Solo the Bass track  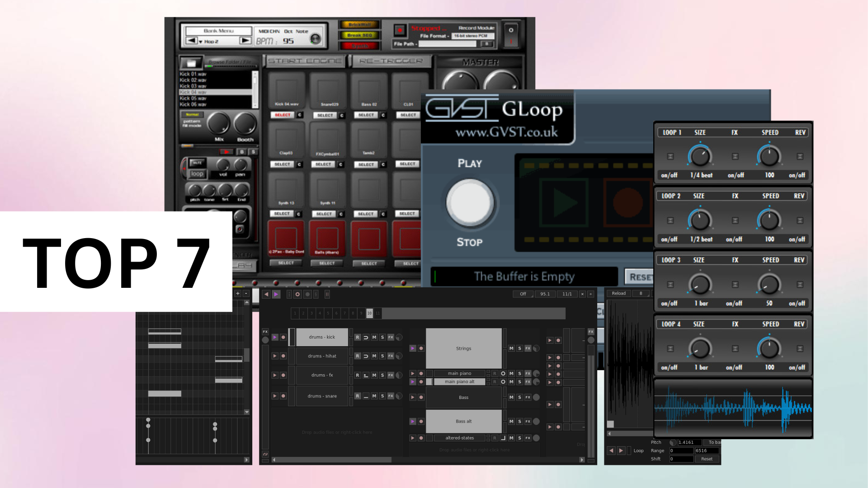coord(519,397)
